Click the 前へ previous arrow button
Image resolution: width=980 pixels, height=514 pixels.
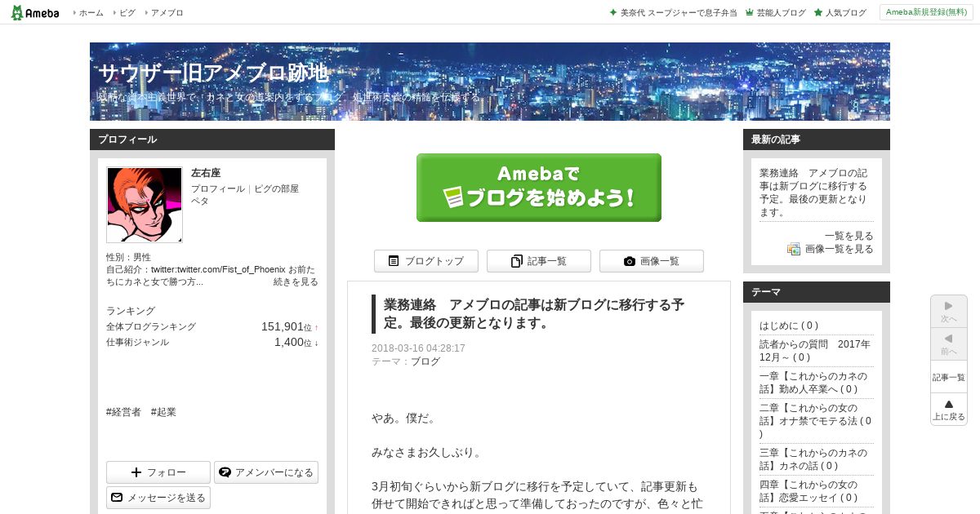click(x=949, y=343)
